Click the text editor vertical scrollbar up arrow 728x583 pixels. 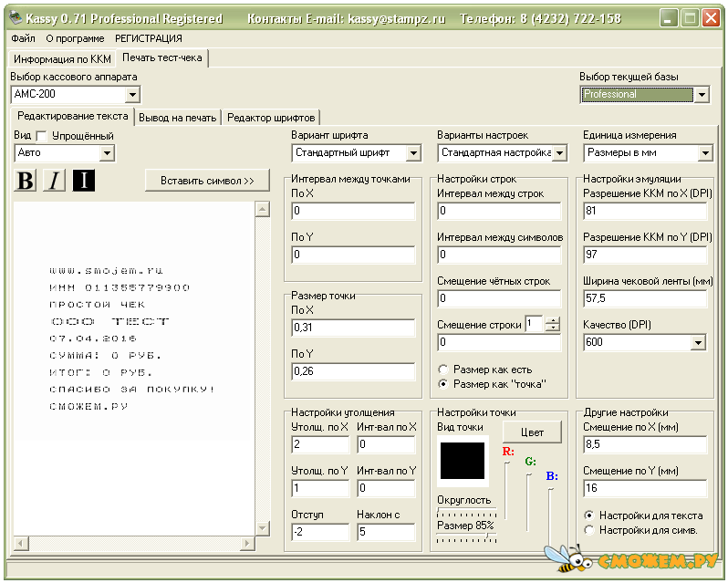[263, 209]
